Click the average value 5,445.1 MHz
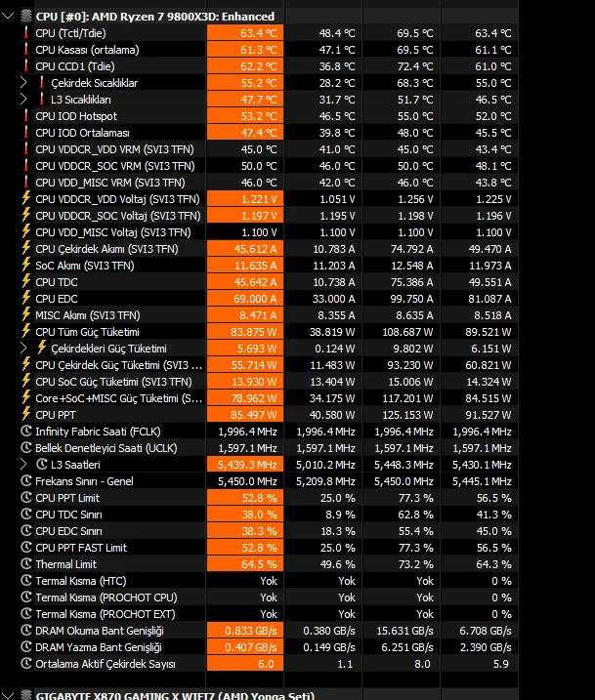Viewport: 595px width, 700px height. [x=482, y=481]
